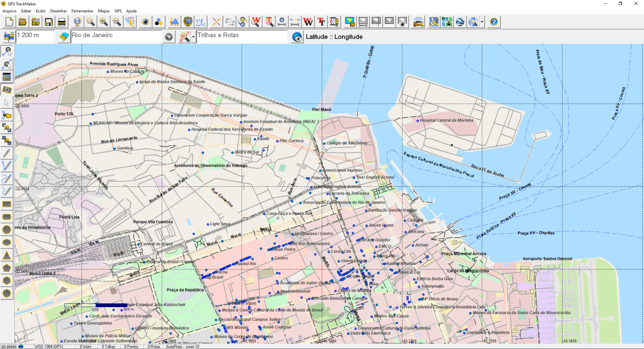The height and width of the screenshot is (349, 644).
Task: Open the Arquivo menu
Action: [10, 11]
